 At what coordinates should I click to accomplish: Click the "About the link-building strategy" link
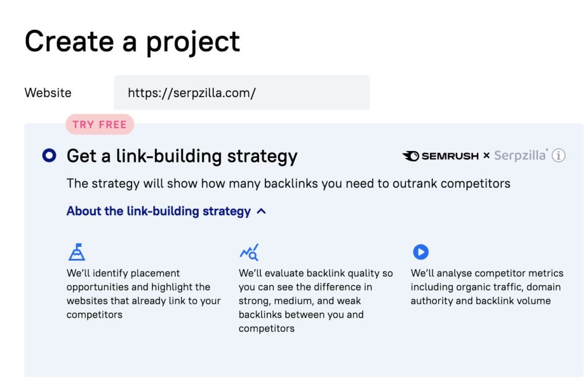click(158, 211)
